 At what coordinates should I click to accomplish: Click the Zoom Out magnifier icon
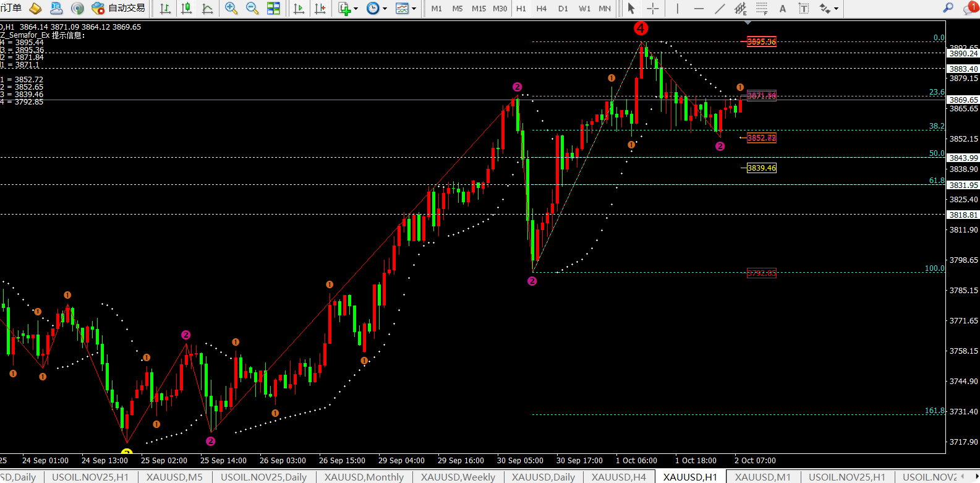click(252, 9)
